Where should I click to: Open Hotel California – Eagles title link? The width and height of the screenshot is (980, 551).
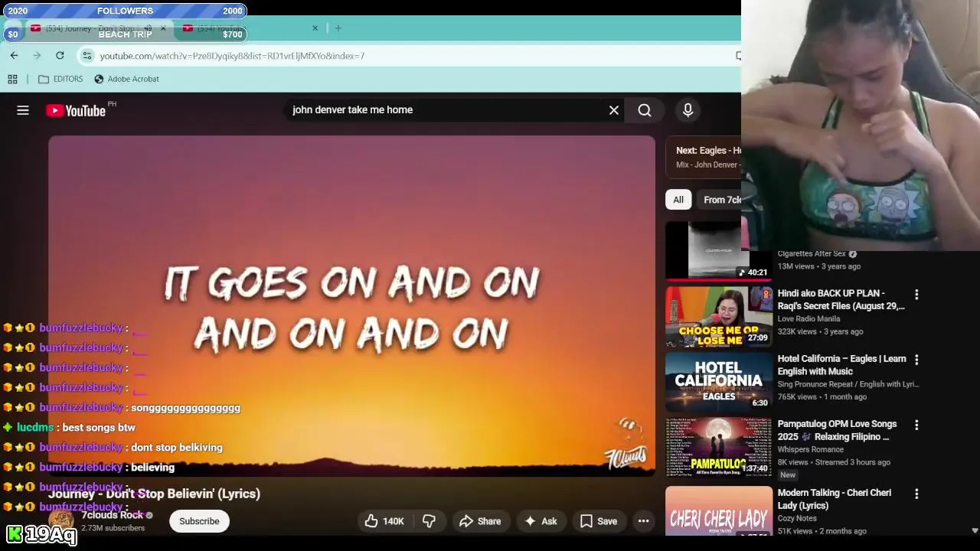[841, 365]
